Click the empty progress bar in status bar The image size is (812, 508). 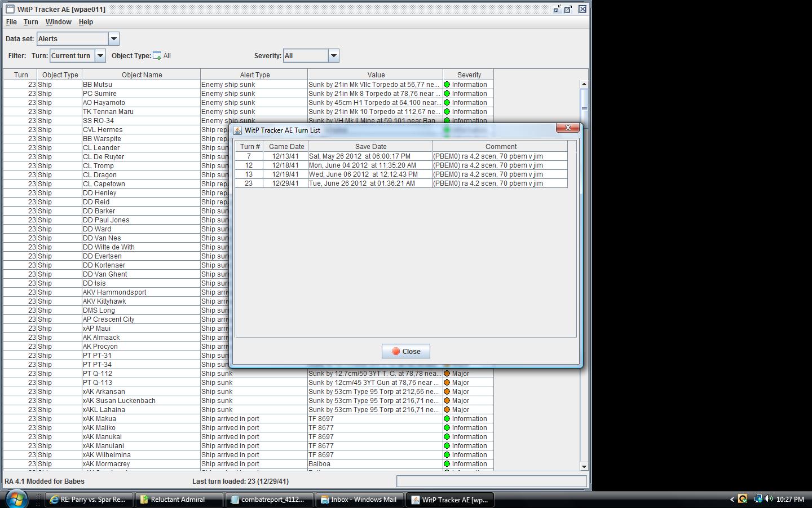tap(492, 481)
